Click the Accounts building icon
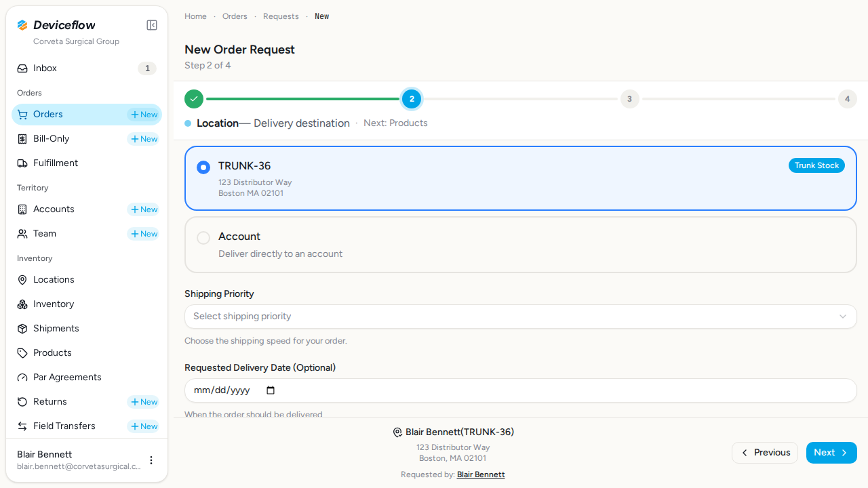The width and height of the screenshot is (868, 488). (x=22, y=209)
